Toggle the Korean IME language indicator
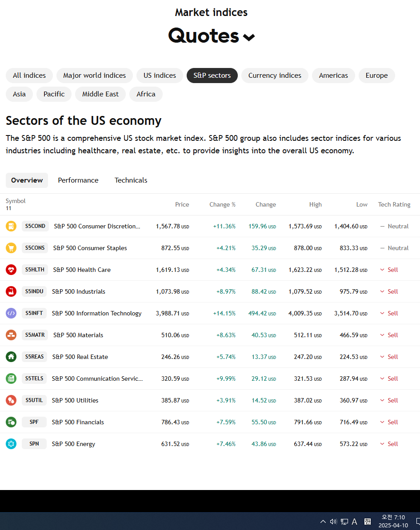 coord(368,522)
